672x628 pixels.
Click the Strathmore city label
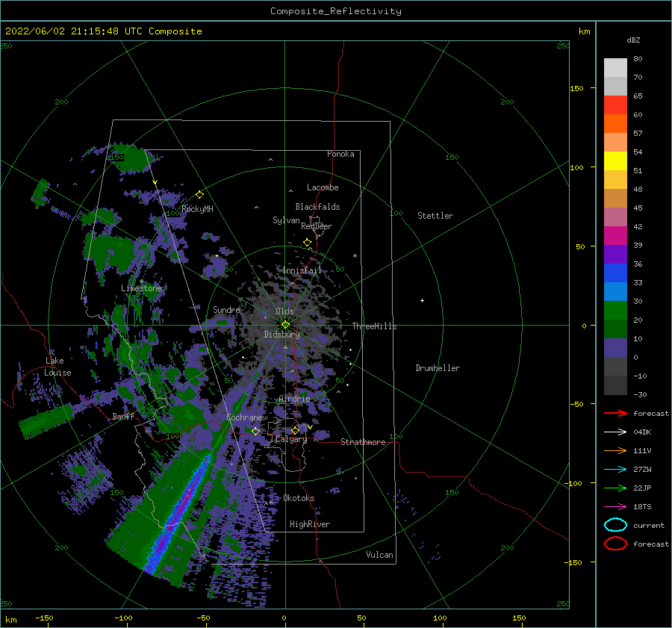(363, 442)
